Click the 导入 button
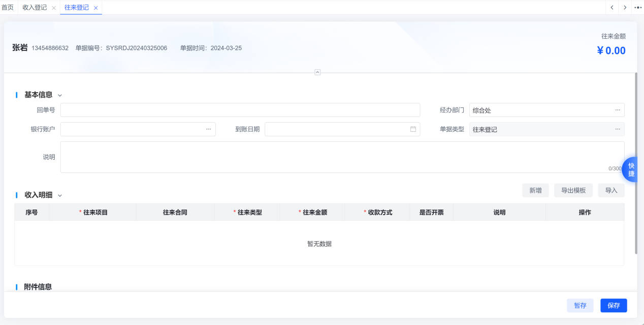 coord(611,190)
